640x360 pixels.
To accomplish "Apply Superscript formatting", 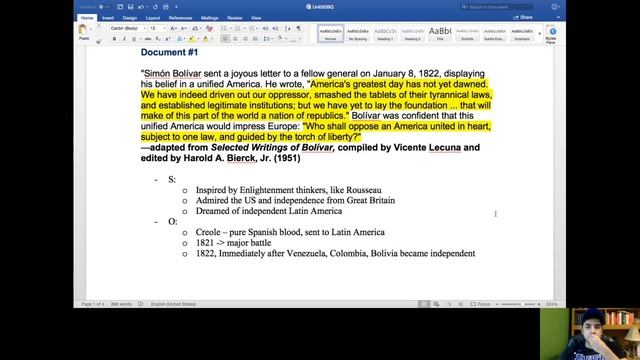I will (168, 39).
